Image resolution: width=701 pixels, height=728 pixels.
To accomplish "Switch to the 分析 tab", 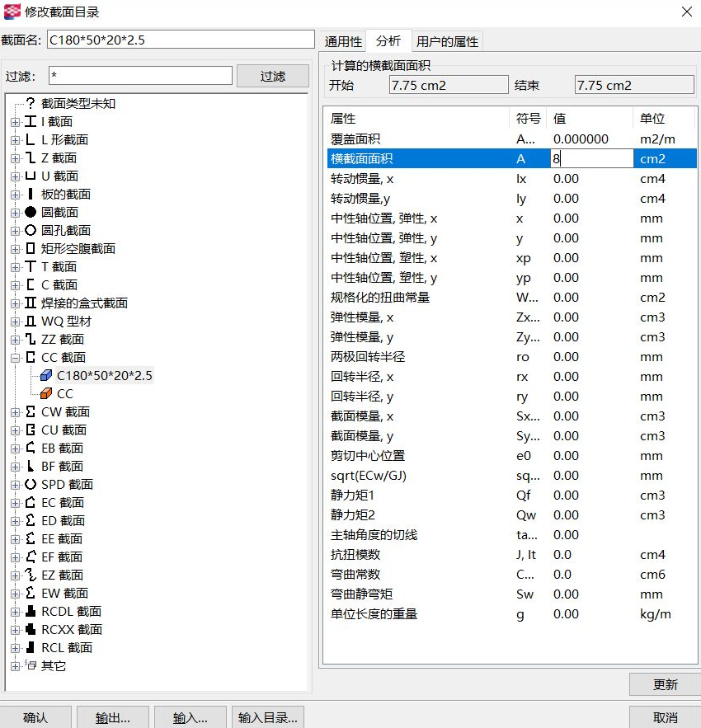I will (388, 41).
